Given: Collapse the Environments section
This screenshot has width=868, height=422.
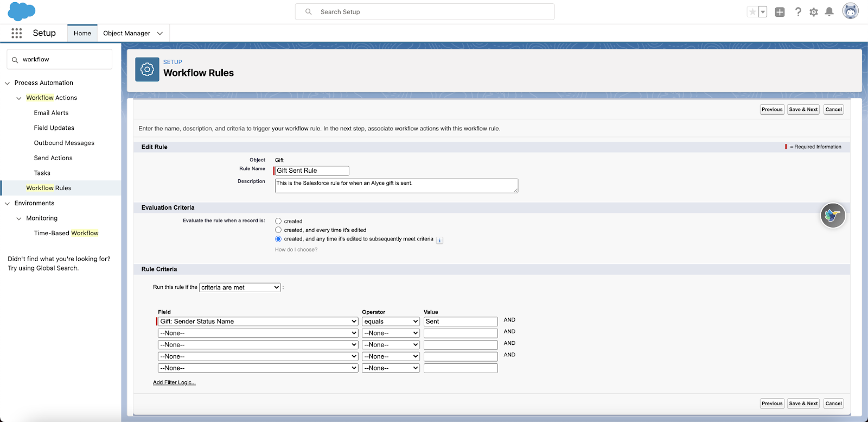Looking at the screenshot, I should (x=8, y=204).
